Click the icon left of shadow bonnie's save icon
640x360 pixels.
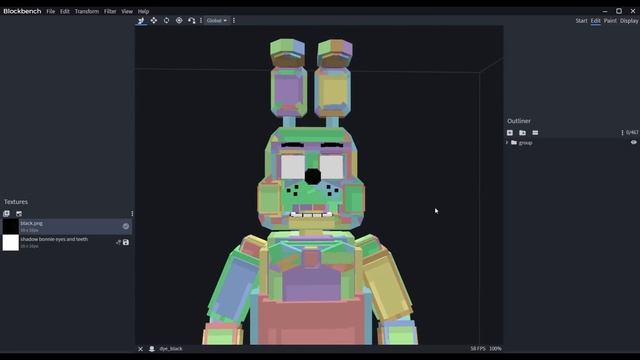click(118, 242)
